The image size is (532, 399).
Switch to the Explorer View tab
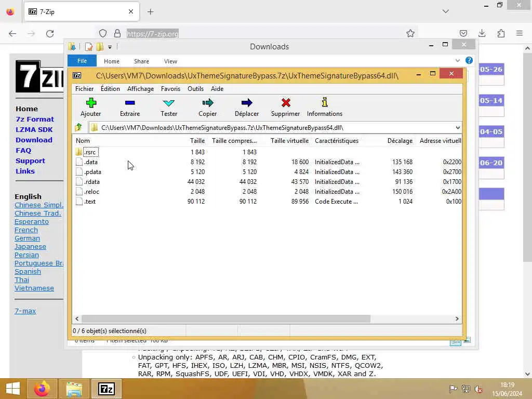170,61
